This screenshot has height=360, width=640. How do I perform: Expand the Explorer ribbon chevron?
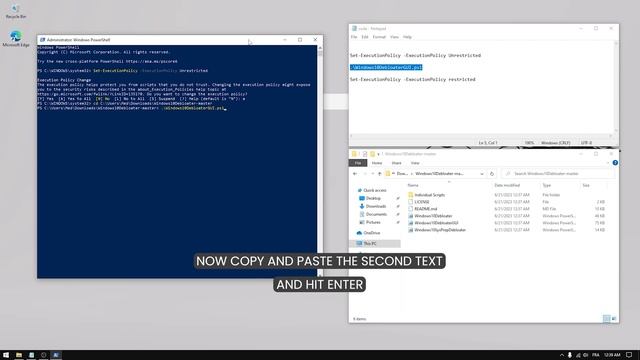point(608,163)
